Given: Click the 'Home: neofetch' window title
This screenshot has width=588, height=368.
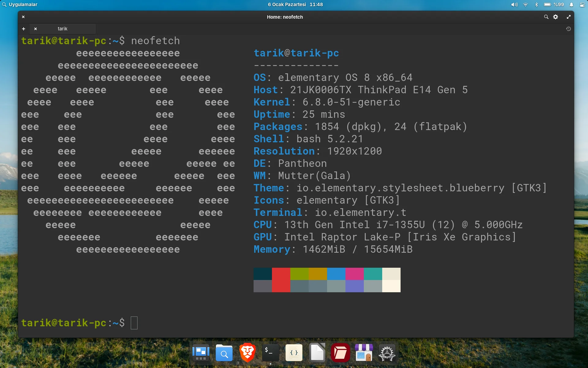Looking at the screenshot, I should pos(285,17).
